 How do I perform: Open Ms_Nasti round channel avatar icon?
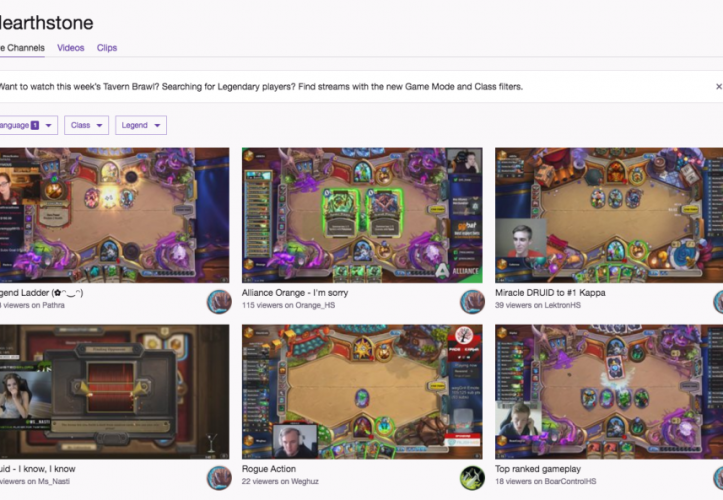[x=219, y=478]
